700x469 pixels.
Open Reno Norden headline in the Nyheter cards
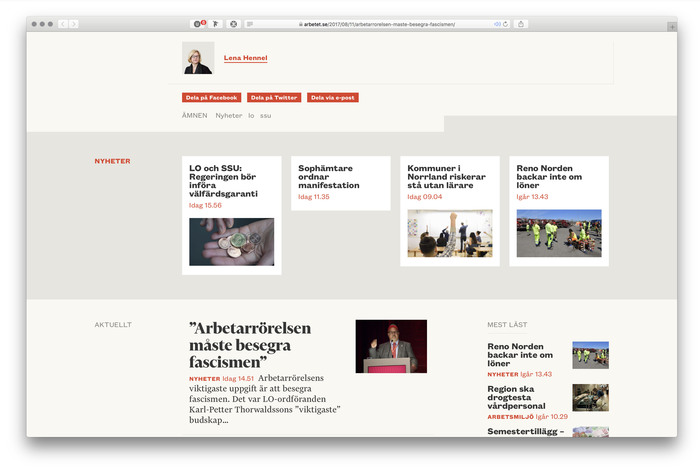coord(549,177)
